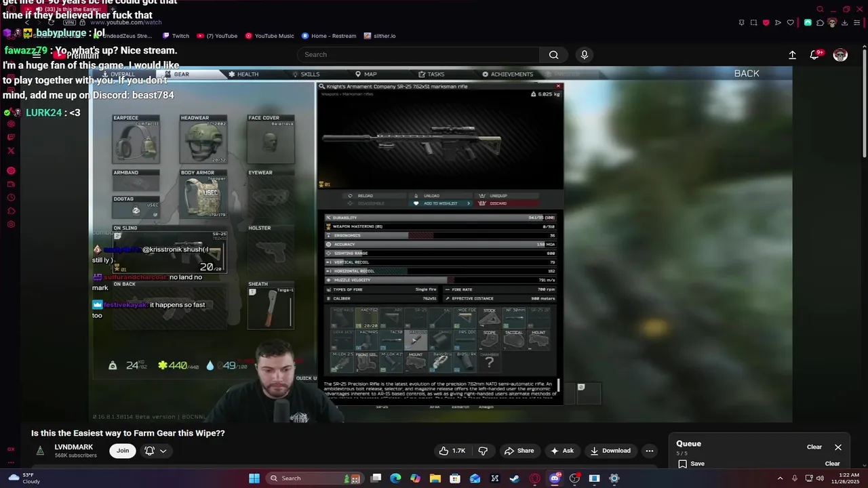Click the browser address bar URL
868x488 pixels.
(125, 22)
